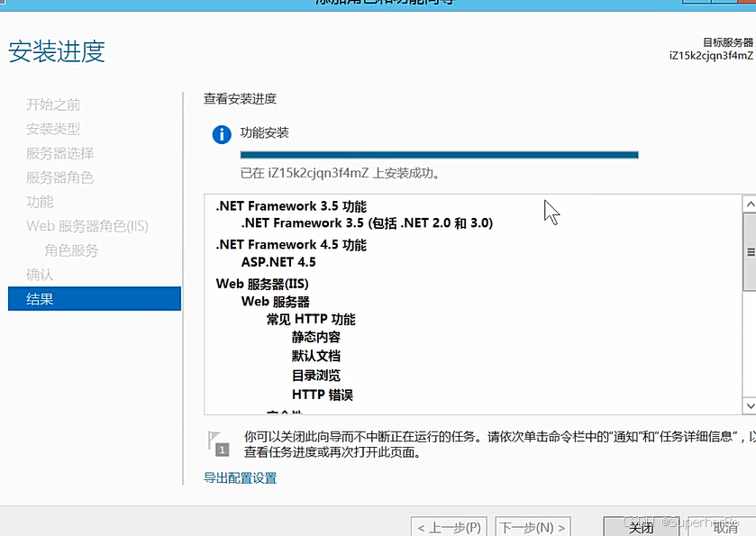Select the 开始之前 step in the sidebar
756x536 pixels.
[x=53, y=104]
